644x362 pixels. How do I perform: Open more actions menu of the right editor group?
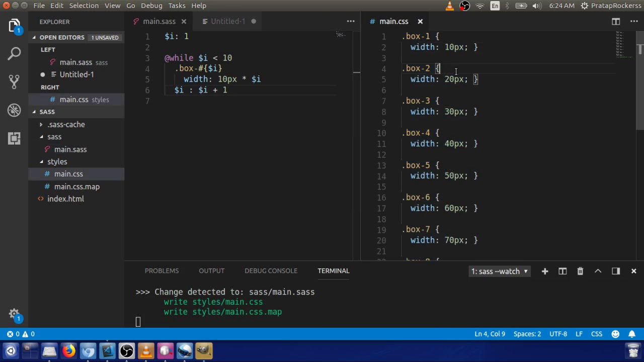634,21
